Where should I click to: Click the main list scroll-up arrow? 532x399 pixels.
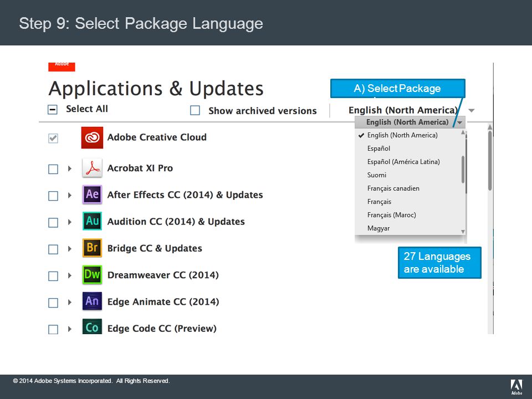coord(489,127)
